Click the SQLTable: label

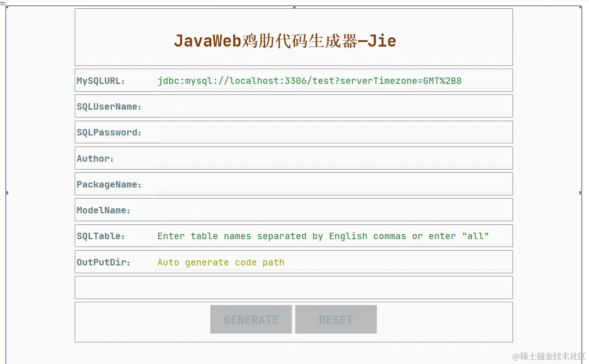[x=101, y=236]
